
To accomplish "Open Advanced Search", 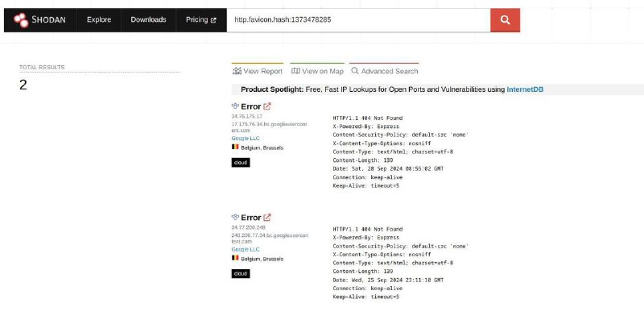I will (x=385, y=71).
